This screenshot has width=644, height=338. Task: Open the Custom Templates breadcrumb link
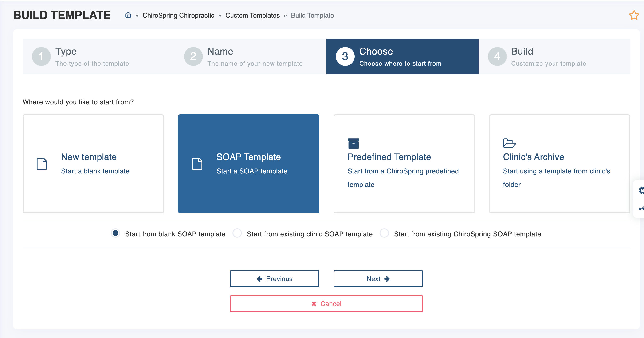point(252,16)
